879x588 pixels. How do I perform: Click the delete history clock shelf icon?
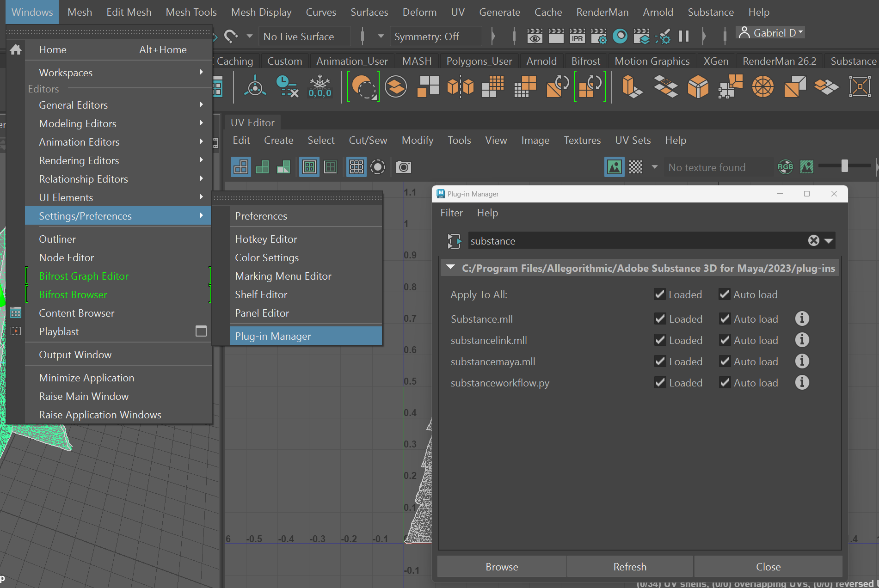287,86
